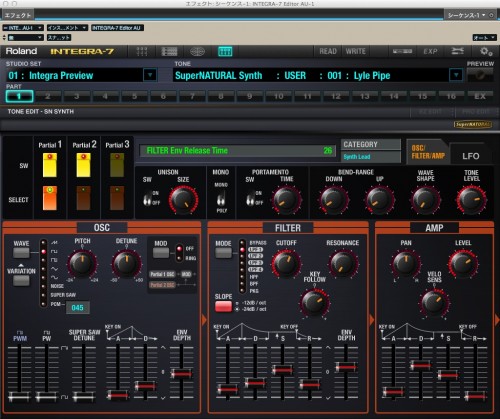Click the VELO SENS knob
Image resolution: width=500 pixels, height=419 pixels.
click(x=434, y=302)
